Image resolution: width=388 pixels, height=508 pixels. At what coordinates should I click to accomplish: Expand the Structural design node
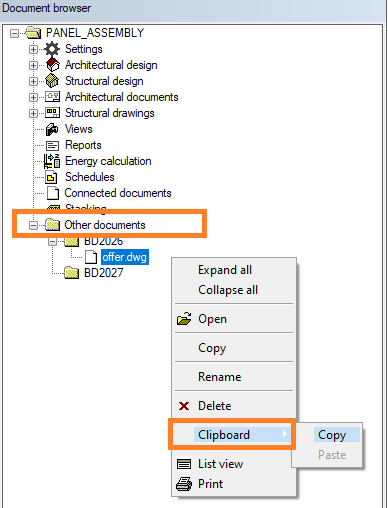pyautogui.click(x=33, y=81)
